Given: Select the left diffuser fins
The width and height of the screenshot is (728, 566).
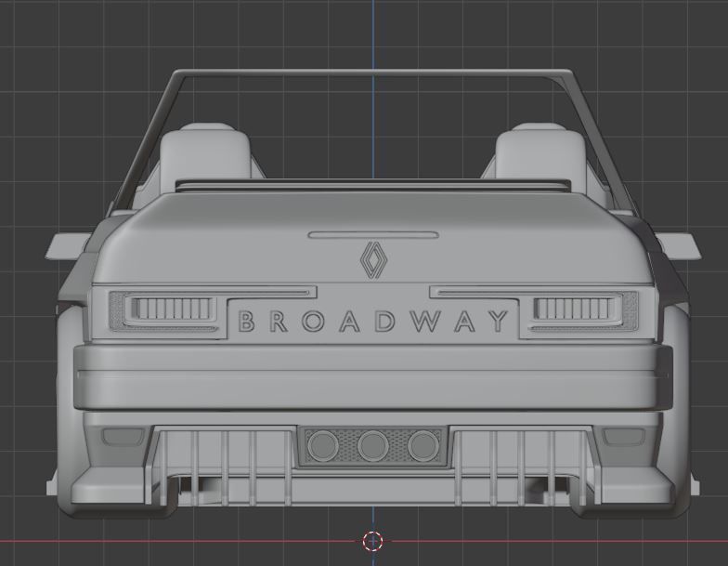Looking at the screenshot, I should point(225,467).
